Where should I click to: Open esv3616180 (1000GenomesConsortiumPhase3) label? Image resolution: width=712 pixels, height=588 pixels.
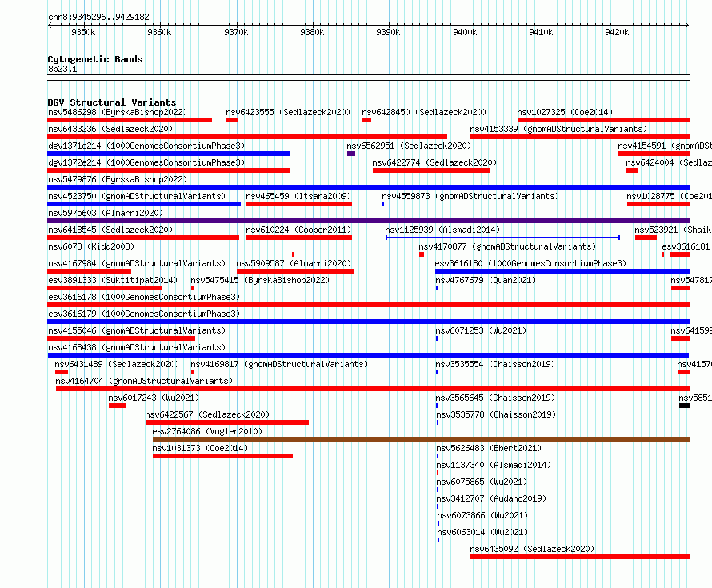pyautogui.click(x=530, y=263)
